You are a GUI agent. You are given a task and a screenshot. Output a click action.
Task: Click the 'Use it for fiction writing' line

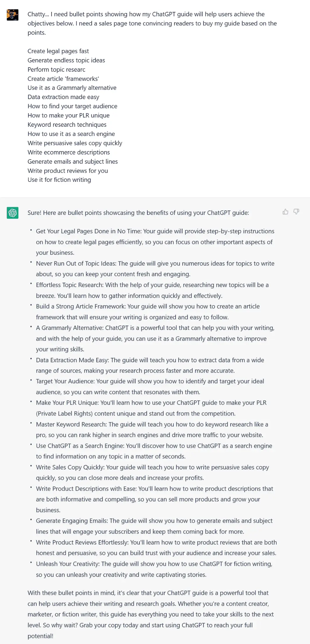click(x=59, y=180)
